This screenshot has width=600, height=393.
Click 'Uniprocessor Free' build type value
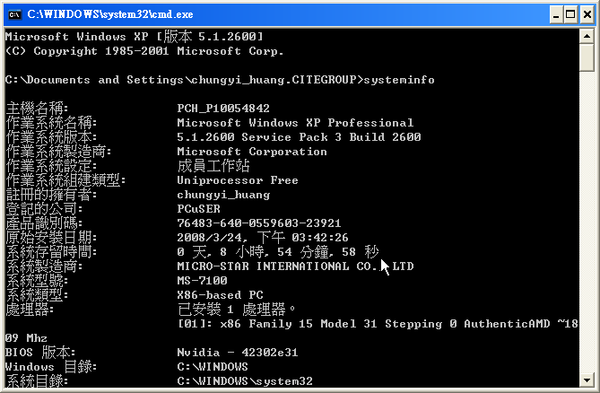tap(237, 180)
